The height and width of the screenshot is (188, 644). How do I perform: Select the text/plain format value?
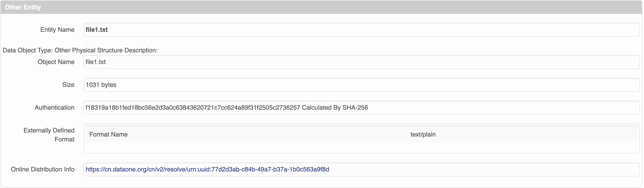point(423,134)
